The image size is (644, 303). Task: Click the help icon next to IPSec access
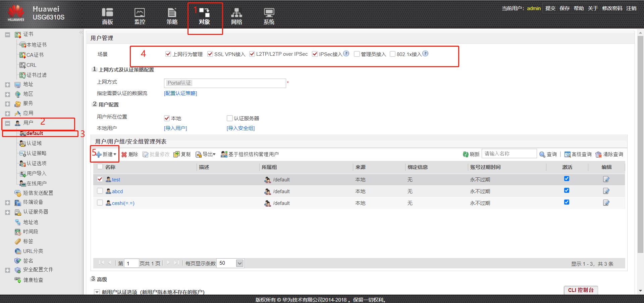[346, 54]
